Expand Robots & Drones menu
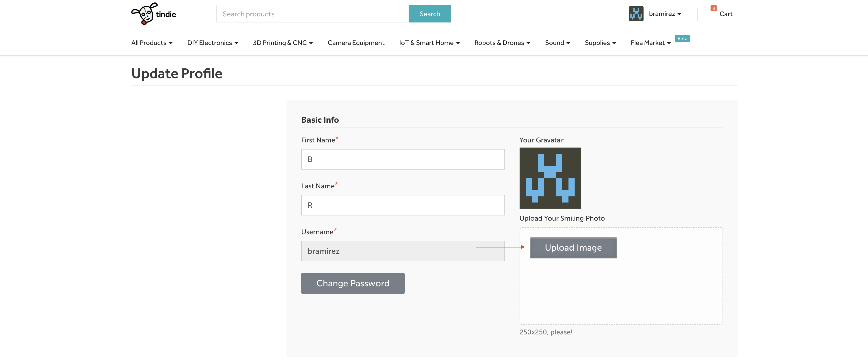This screenshot has width=868, height=363. [502, 43]
